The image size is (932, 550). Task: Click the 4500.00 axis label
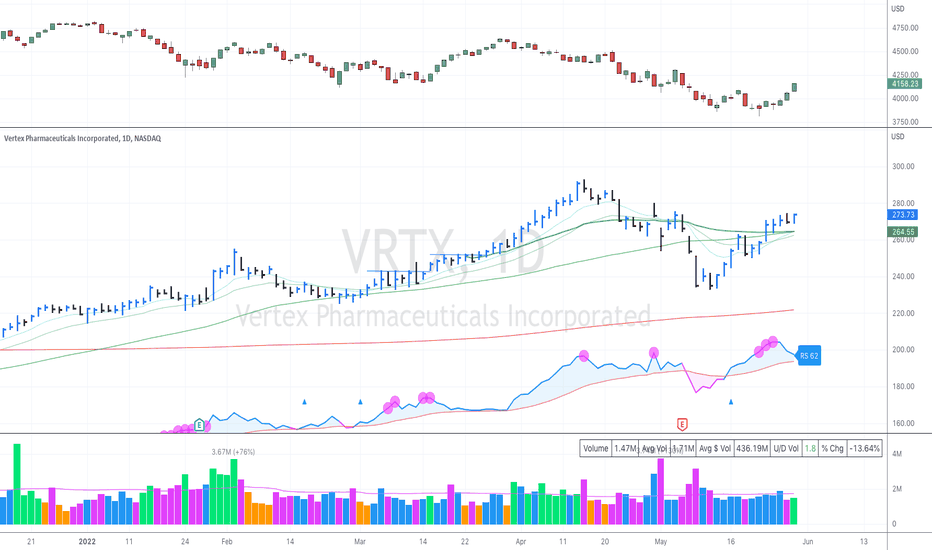pos(905,52)
